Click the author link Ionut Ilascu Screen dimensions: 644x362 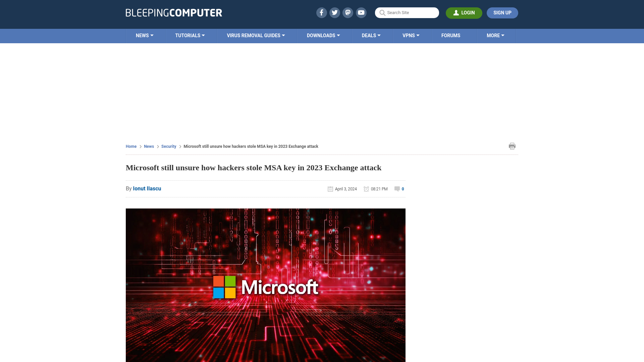click(x=147, y=188)
